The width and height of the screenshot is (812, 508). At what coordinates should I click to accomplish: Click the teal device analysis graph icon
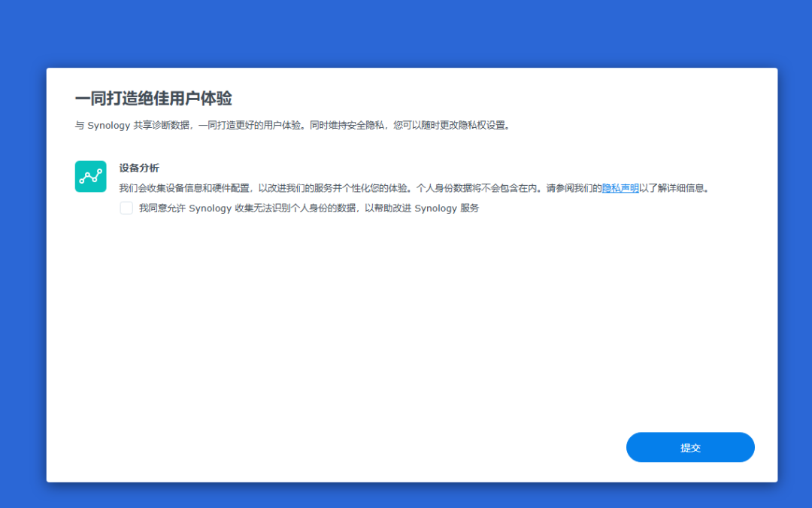pos(90,176)
